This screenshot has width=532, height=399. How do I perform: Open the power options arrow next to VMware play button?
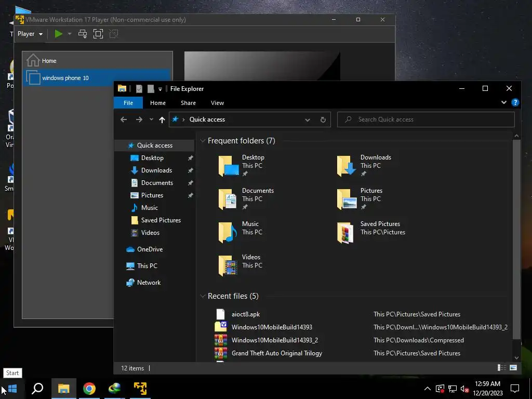click(70, 34)
